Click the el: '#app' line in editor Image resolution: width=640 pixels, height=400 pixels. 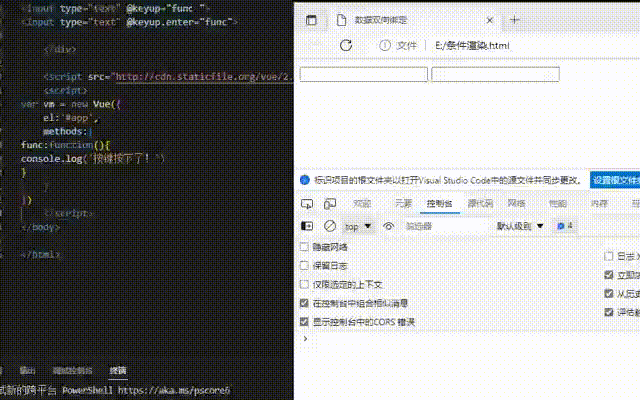pos(71,118)
